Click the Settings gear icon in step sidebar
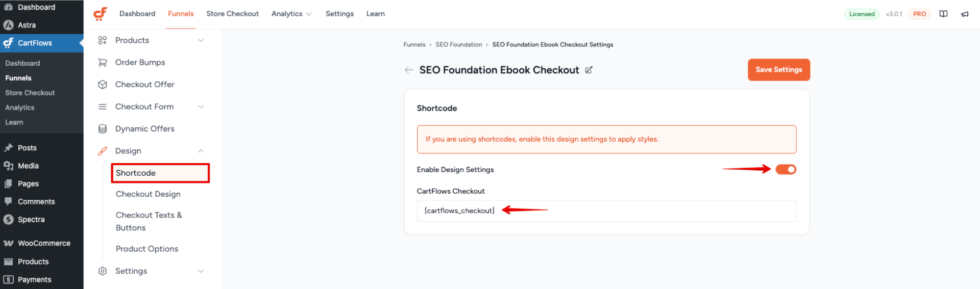The image size is (980, 289). point(103,271)
